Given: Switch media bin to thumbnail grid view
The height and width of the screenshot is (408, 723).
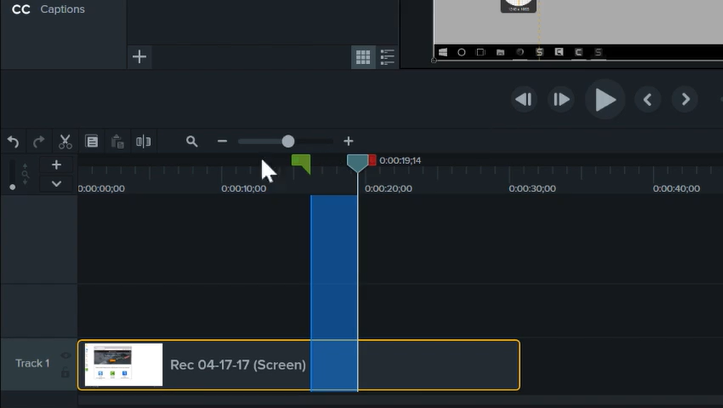Looking at the screenshot, I should tap(363, 57).
